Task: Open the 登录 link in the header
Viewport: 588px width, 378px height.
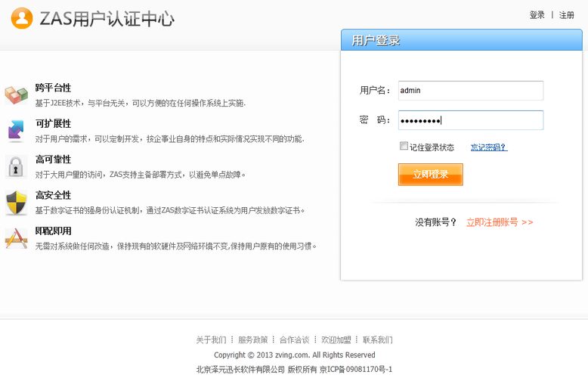Action: click(537, 15)
